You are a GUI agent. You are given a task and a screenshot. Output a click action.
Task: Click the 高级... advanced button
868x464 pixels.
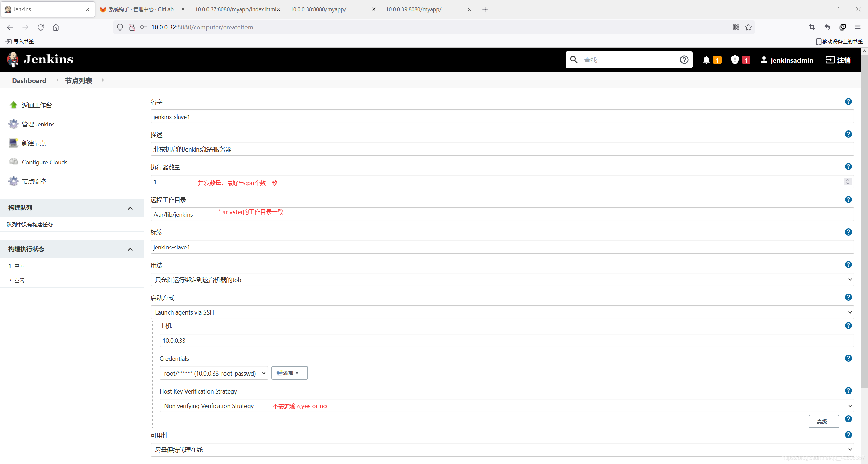[823, 421]
